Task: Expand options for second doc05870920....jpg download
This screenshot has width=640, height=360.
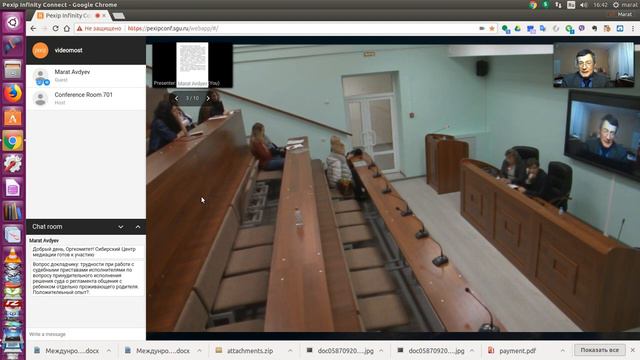Action: 472,351
